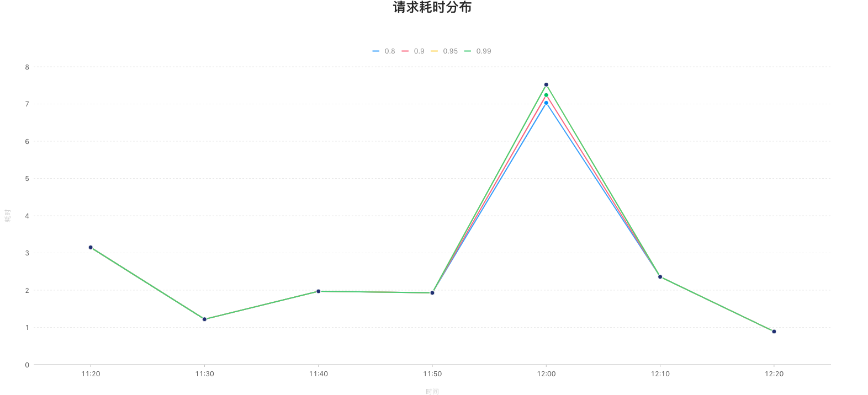Toggle the 0.99 series legend label
Viewport: 868px width, 395px height.
coord(484,51)
